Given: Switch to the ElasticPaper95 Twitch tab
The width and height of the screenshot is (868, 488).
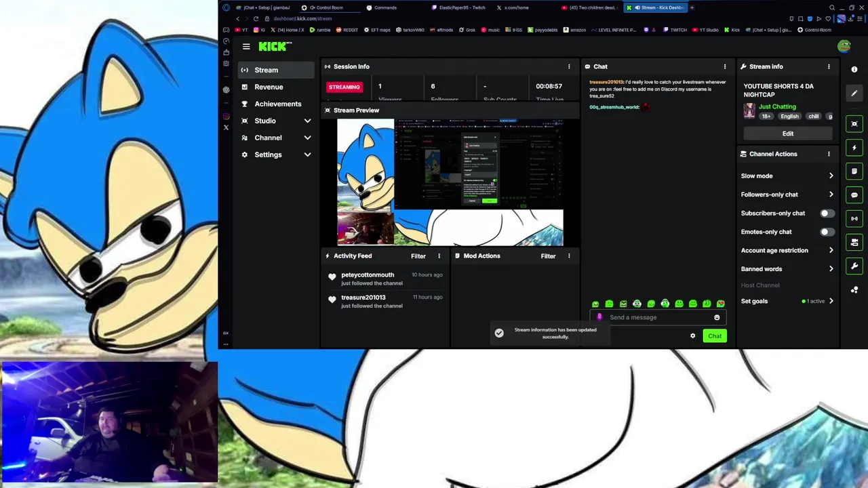Looking at the screenshot, I should pyautogui.click(x=459, y=7).
